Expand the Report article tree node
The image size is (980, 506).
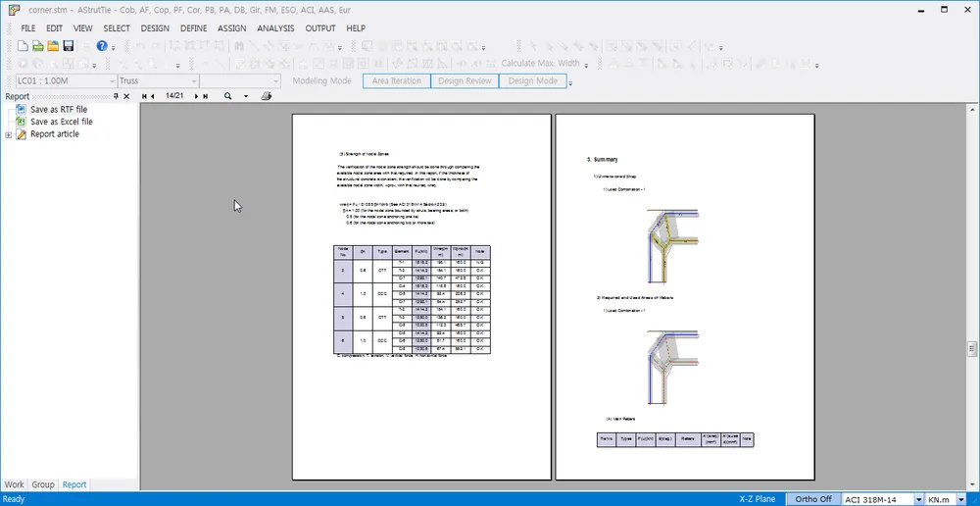coord(8,135)
